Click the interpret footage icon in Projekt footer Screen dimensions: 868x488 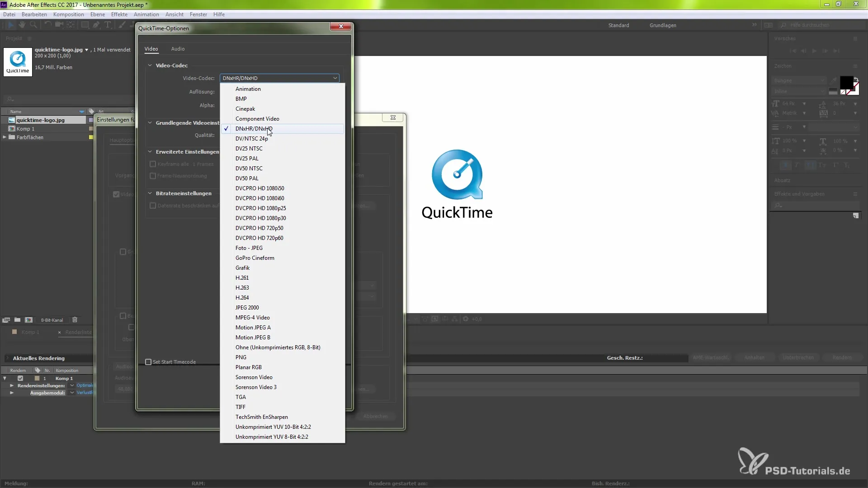pyautogui.click(x=6, y=320)
